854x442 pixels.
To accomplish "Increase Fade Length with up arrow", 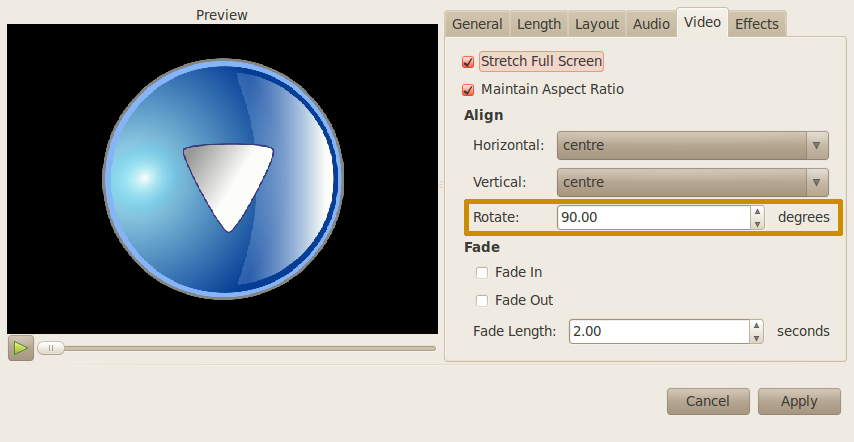I will click(x=757, y=326).
